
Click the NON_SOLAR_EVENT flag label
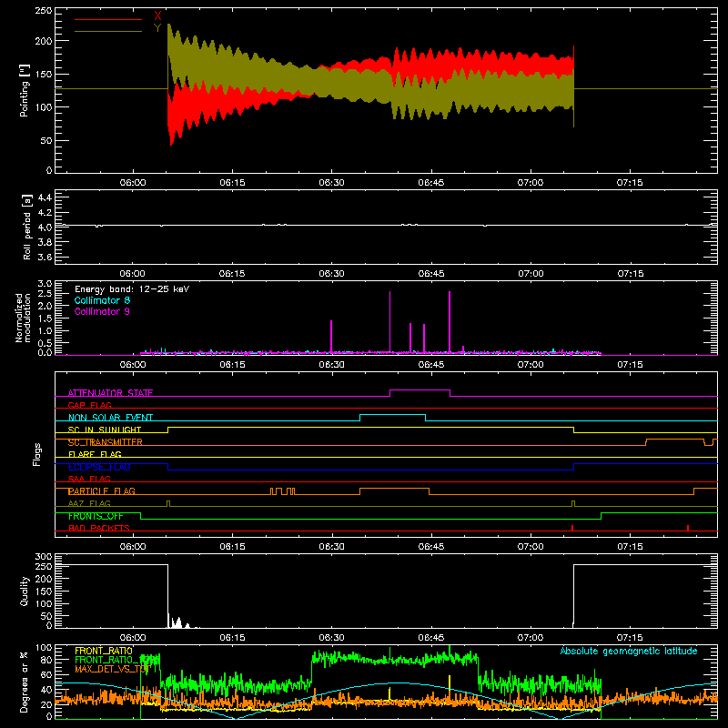click(110, 418)
